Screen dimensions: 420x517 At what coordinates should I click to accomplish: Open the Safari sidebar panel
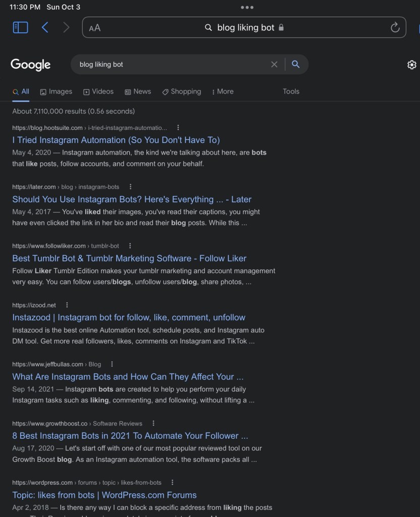pyautogui.click(x=20, y=27)
